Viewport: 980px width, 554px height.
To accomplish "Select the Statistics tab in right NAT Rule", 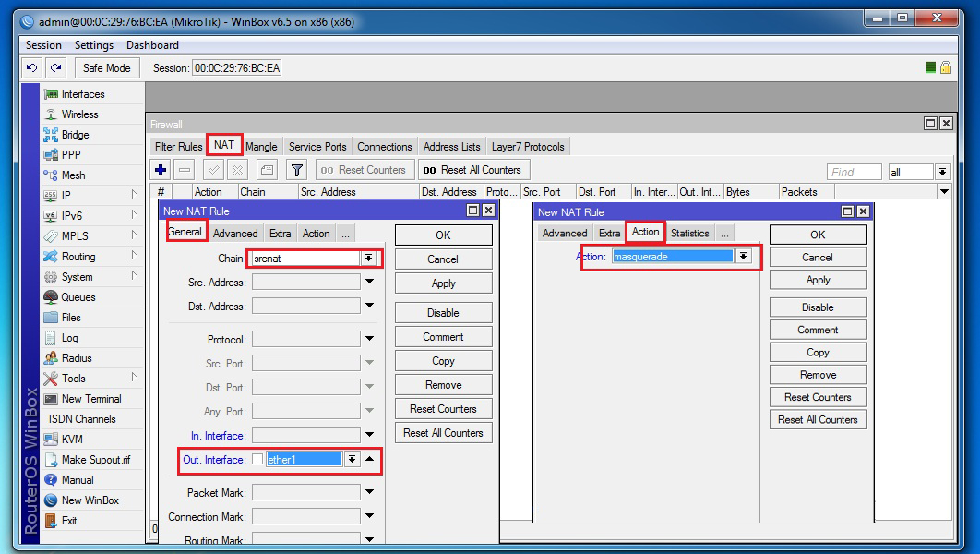I will [x=690, y=234].
